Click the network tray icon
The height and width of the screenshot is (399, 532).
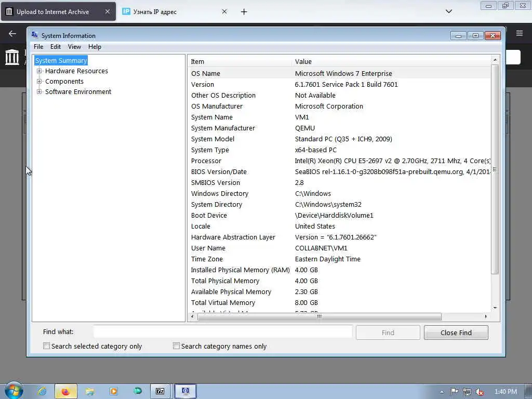(467, 392)
